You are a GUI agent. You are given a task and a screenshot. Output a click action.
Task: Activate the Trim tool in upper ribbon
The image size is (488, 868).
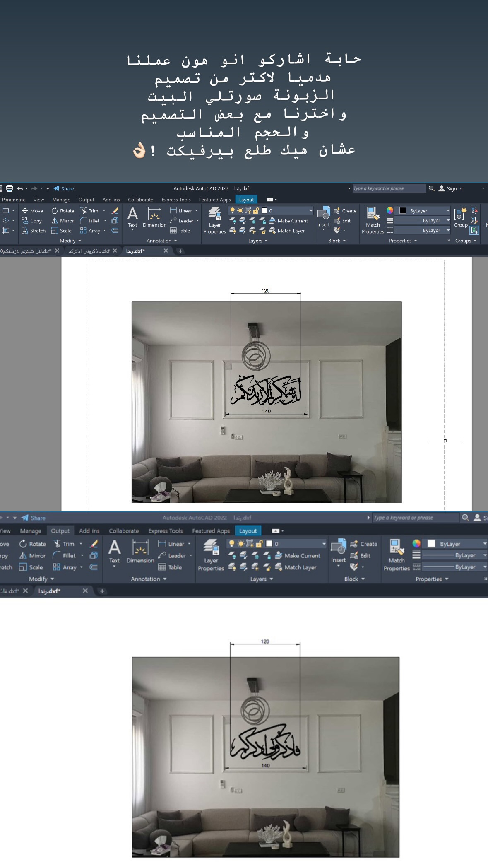(x=89, y=211)
